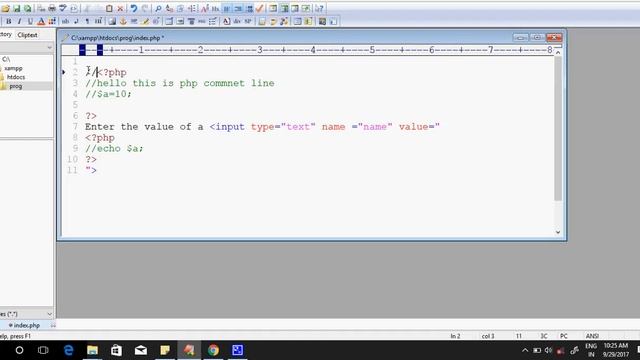
Task: Click the 'ln 2' status bar entry
Action: point(455,336)
